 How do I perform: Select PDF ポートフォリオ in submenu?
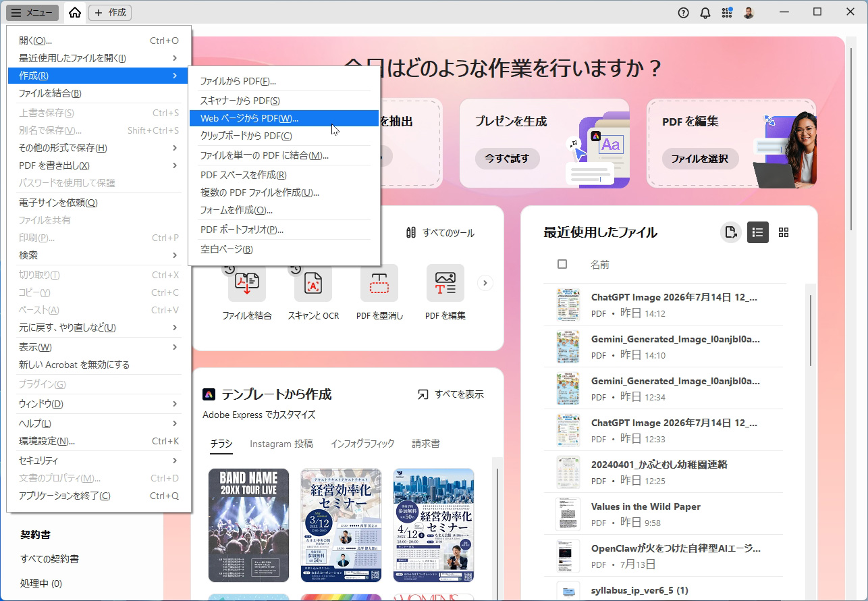tap(284, 230)
